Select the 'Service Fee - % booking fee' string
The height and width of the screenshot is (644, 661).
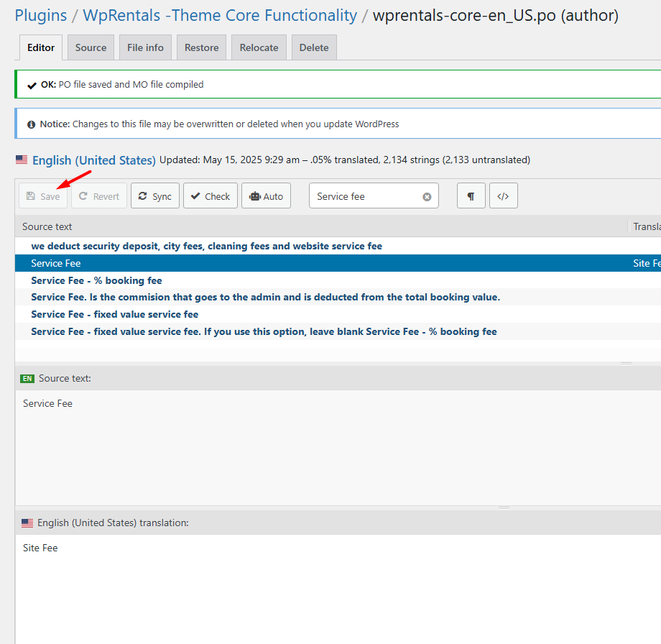point(96,280)
